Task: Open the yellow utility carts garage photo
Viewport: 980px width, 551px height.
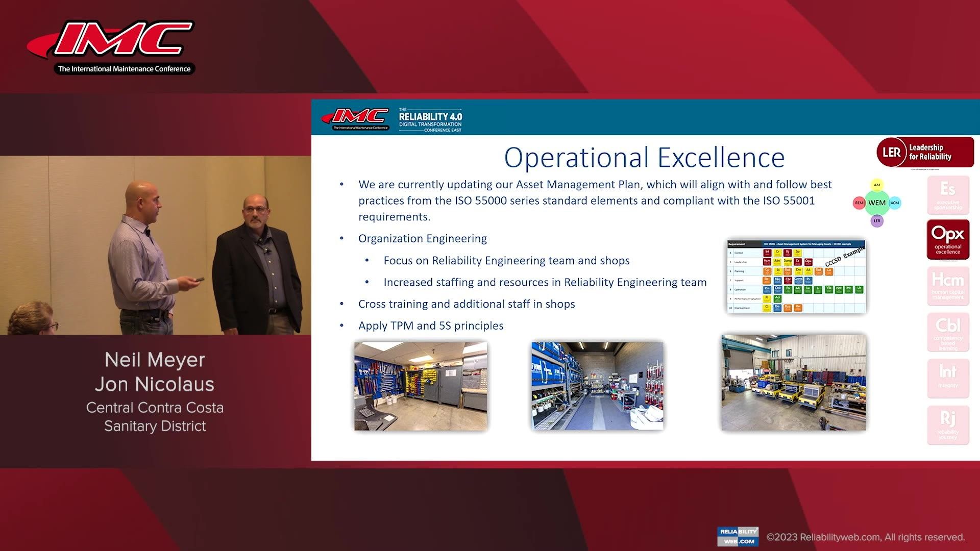Action: [x=793, y=383]
